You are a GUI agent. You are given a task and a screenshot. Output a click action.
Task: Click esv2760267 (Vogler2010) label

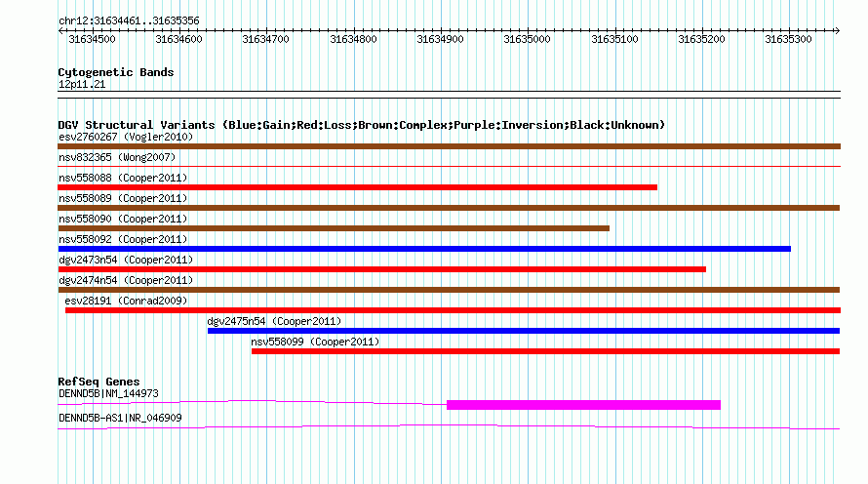[126, 137]
